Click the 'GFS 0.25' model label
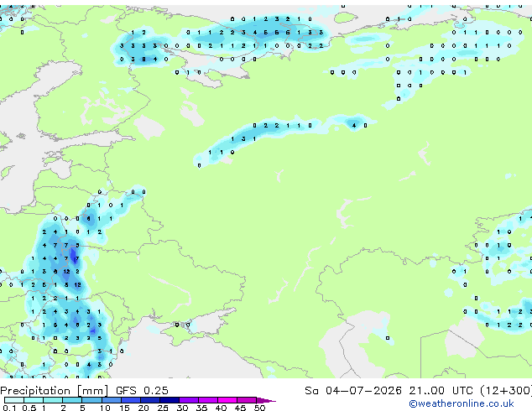Viewport: 532px width, 411px height. click(x=142, y=391)
